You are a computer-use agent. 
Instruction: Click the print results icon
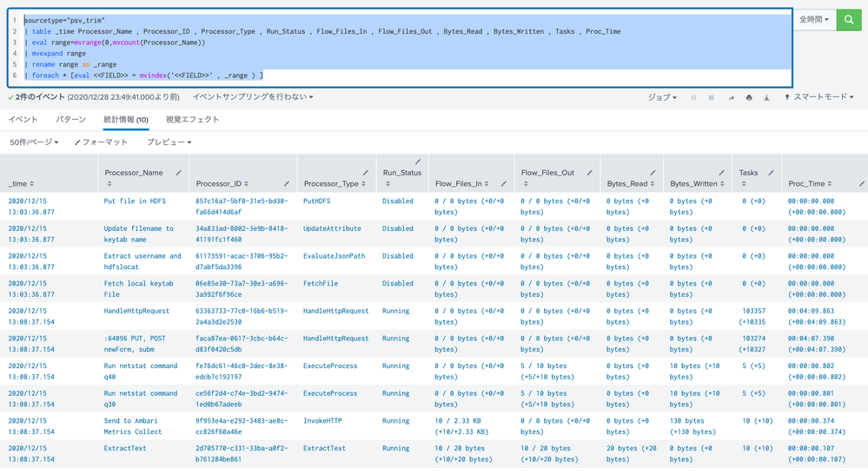pyautogui.click(x=749, y=98)
